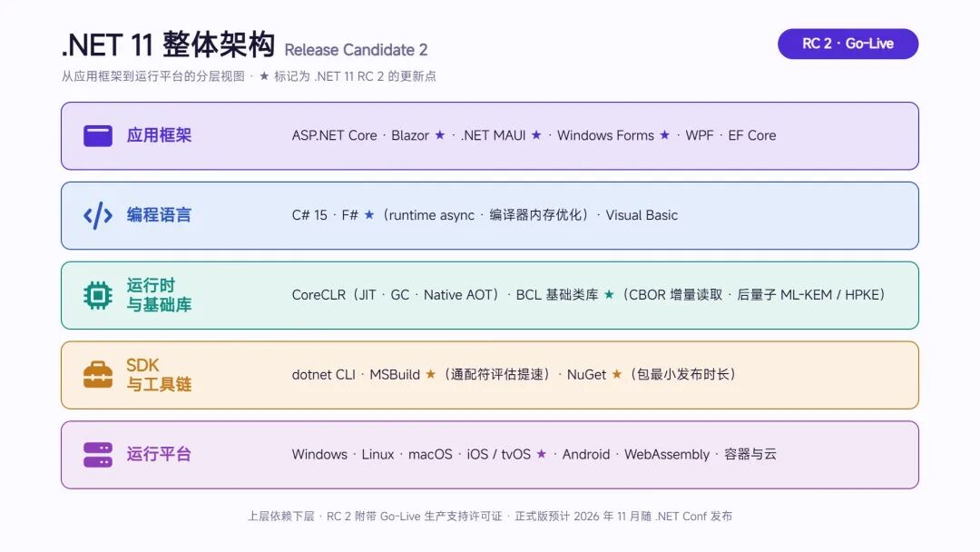Click the 运行时与基础库 layer title

click(159, 295)
